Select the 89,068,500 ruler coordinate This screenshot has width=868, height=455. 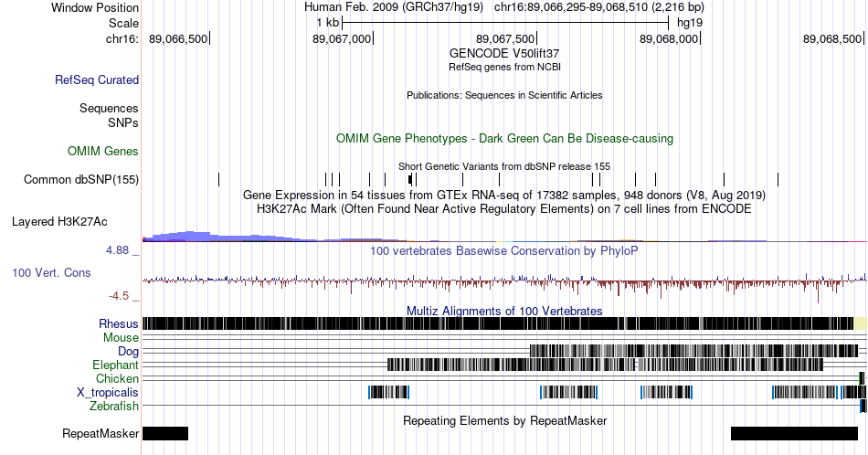832,38
